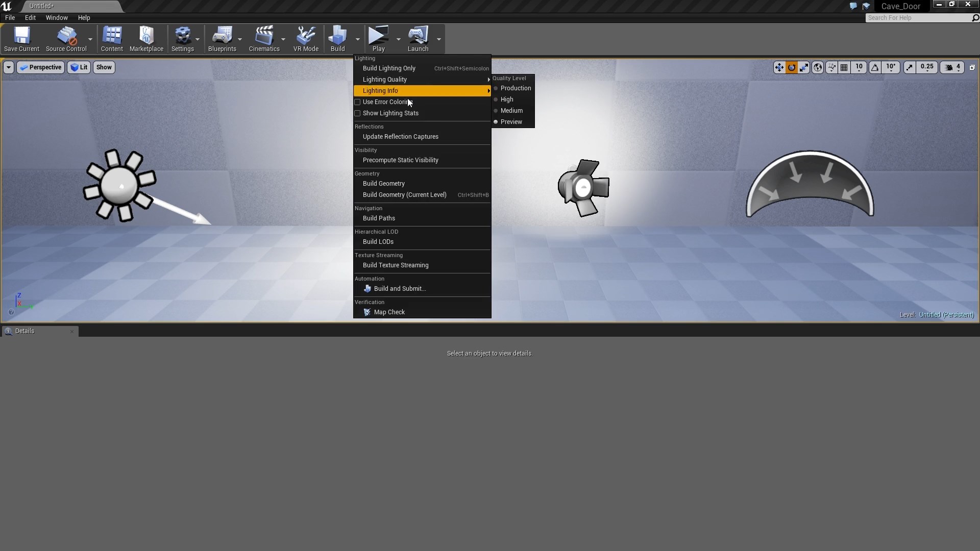Screen dimensions: 980x551
Task: Select the translate gizmo tool
Action: point(779,67)
